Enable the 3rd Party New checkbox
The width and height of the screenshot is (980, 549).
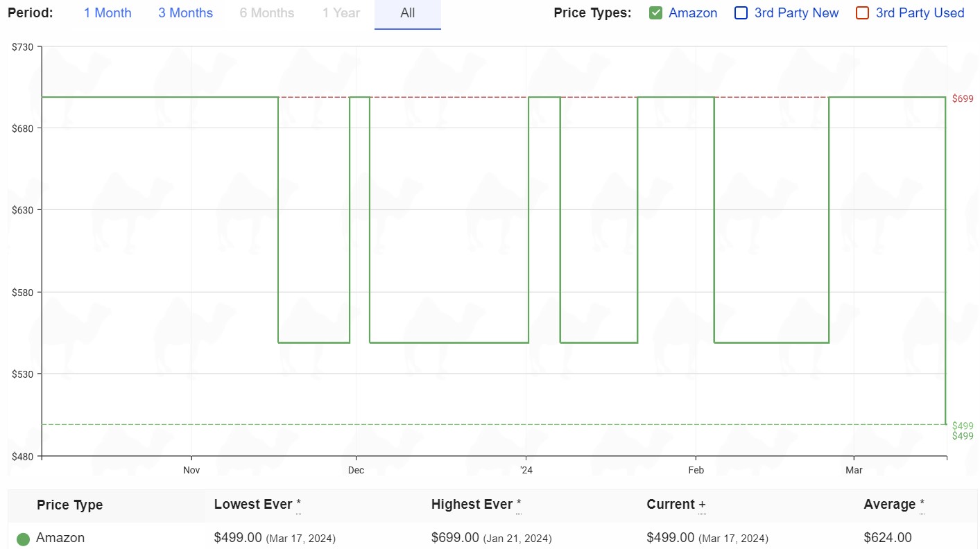coord(741,13)
